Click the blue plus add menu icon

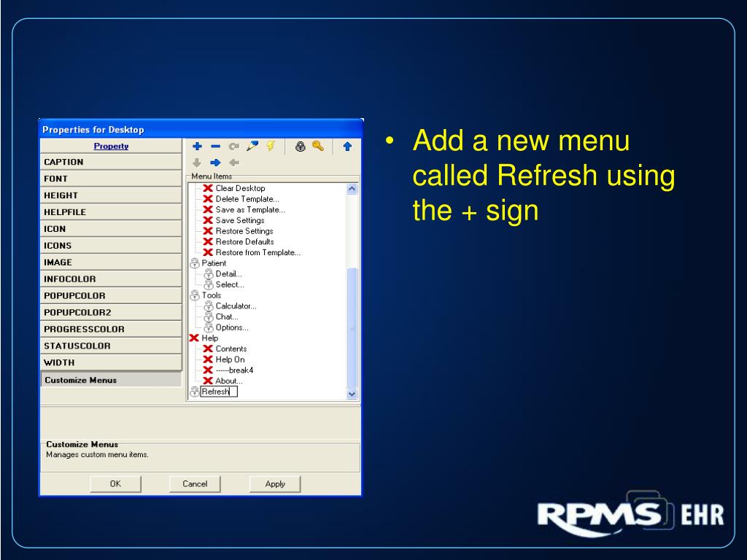coord(197,146)
